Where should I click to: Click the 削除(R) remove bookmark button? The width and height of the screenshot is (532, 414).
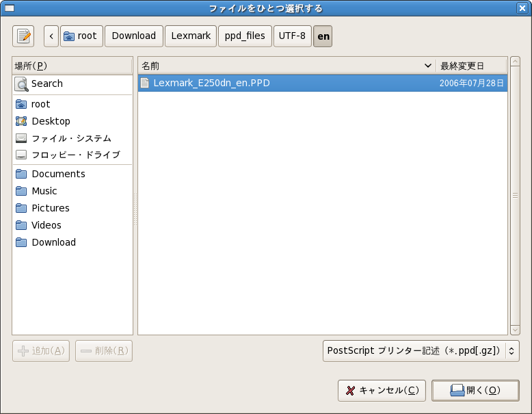(104, 351)
